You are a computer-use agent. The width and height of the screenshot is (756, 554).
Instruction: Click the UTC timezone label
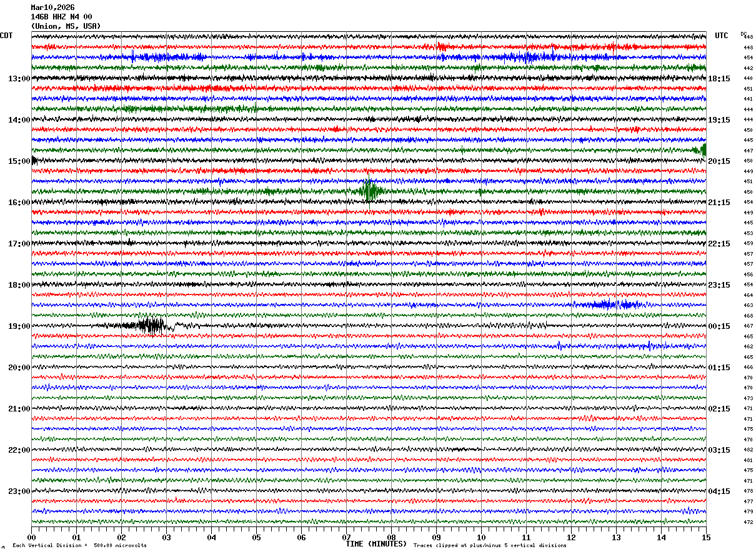(x=722, y=36)
